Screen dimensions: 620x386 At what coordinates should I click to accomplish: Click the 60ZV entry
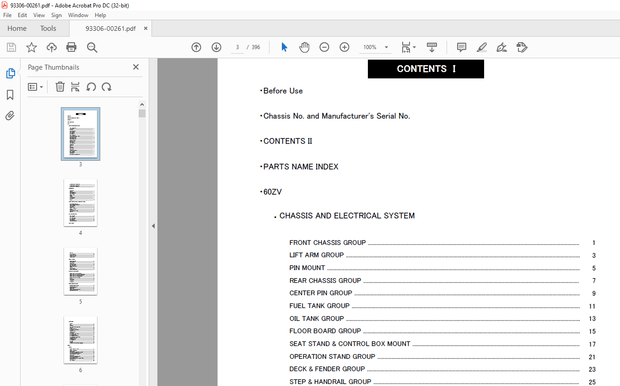271,192
